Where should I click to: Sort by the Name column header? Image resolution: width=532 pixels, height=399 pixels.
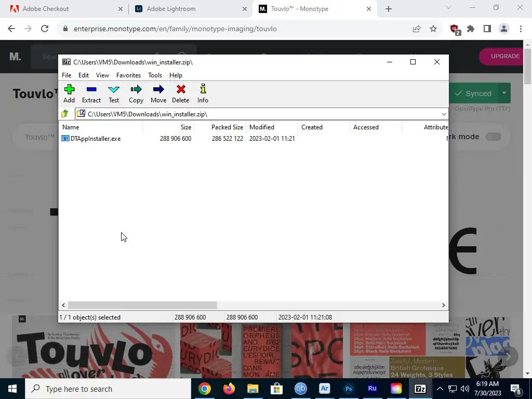click(101, 127)
